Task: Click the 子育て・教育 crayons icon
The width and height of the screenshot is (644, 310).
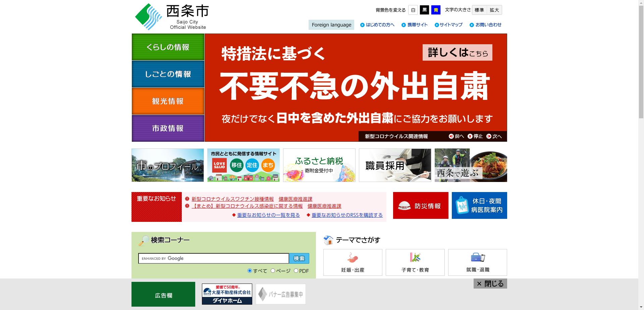Action: point(415,257)
